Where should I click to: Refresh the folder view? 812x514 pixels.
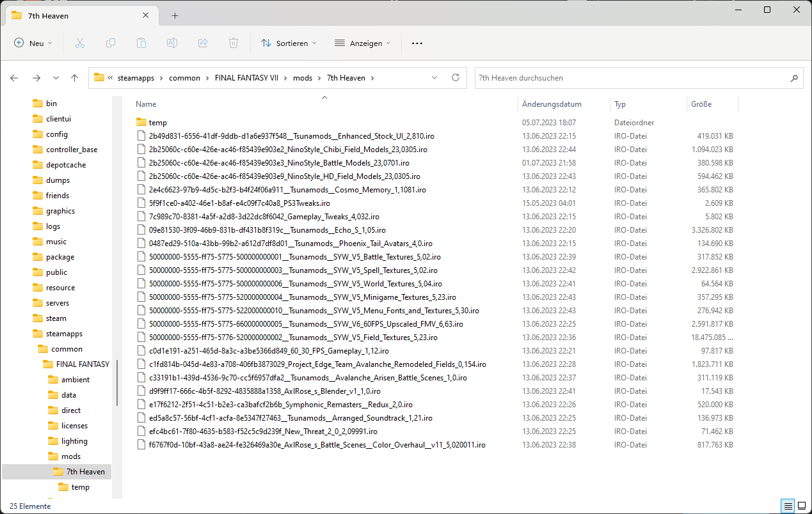456,77
